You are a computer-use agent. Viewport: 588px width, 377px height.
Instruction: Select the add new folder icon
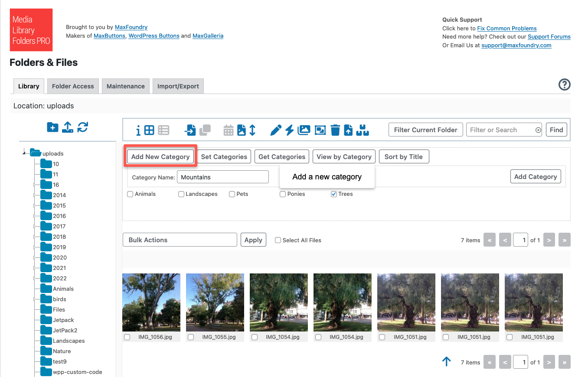(52, 127)
